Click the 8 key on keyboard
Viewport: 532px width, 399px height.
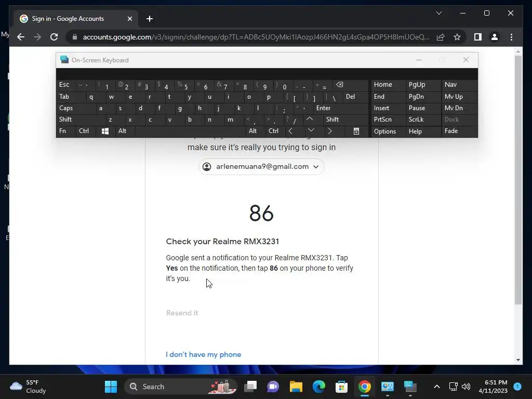click(x=244, y=86)
